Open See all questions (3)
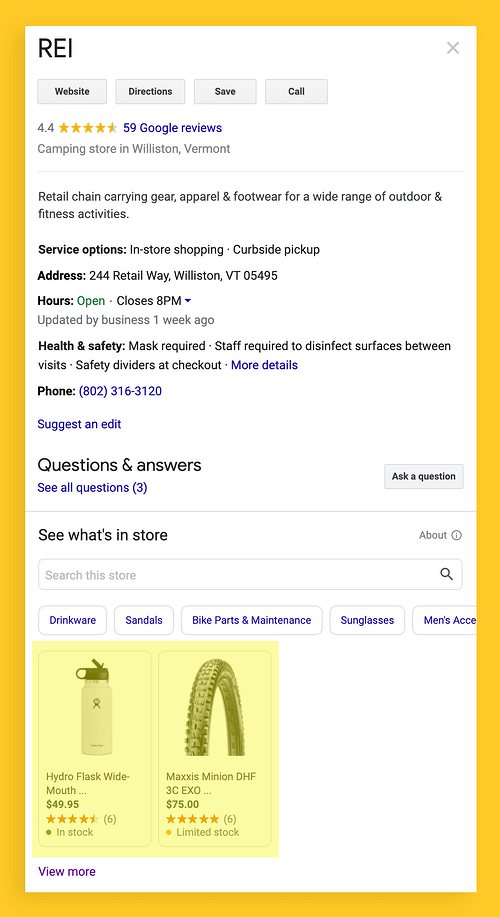Viewport: 500px width, 917px height. click(x=92, y=488)
